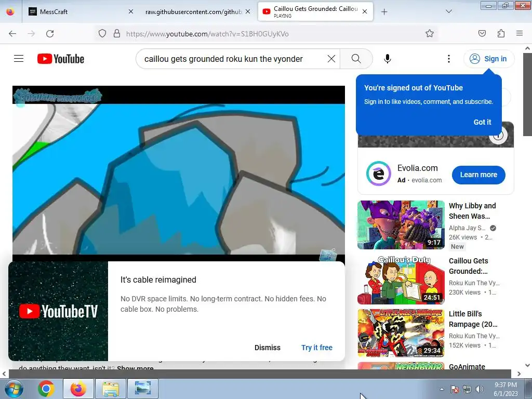Screen dimensions: 532x399
Task: Launch Chrome from the taskbar
Action: [x=46, y=389]
